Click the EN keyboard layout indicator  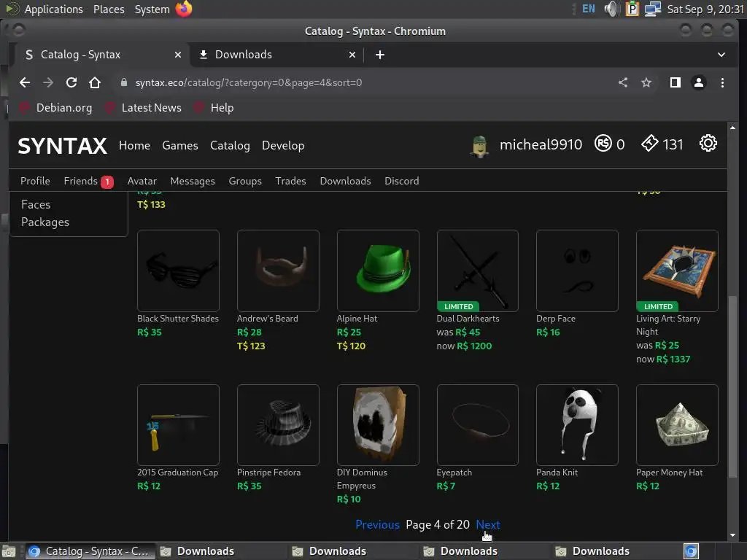pyautogui.click(x=589, y=9)
